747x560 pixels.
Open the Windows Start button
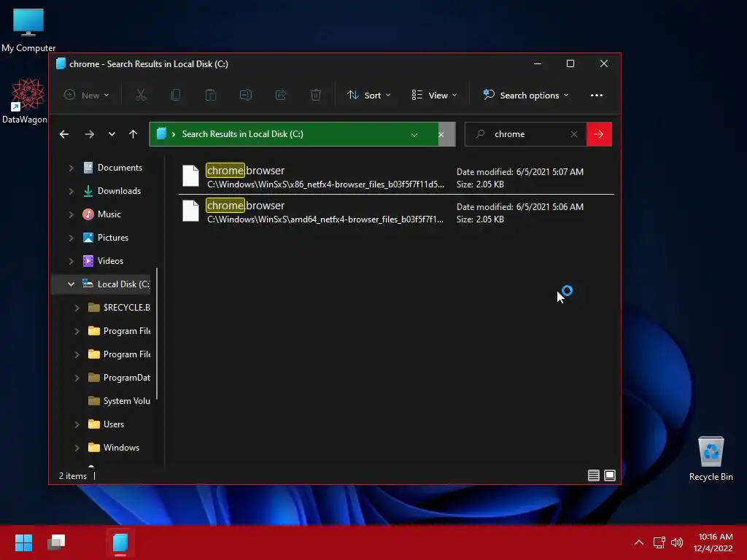click(23, 542)
